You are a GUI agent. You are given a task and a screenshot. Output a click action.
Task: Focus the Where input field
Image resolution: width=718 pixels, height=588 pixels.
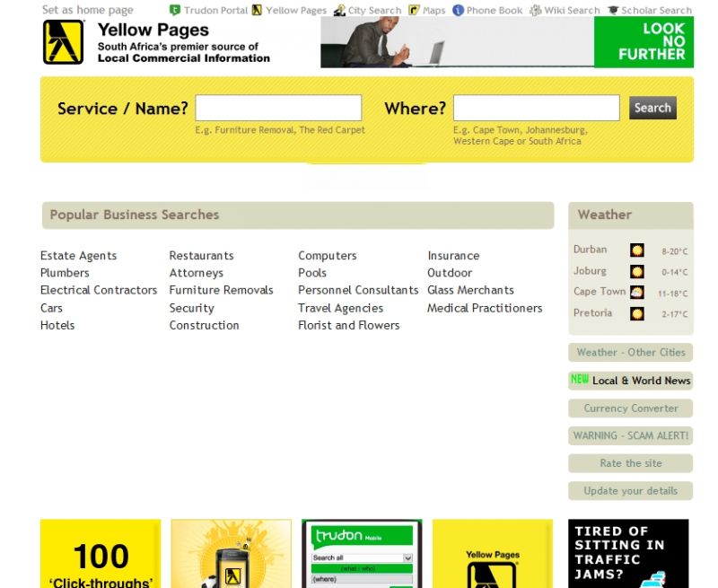(x=536, y=108)
